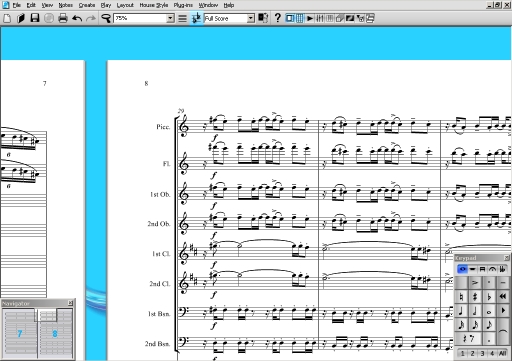Click the accent button on the Keypad
The width and height of the screenshot is (512, 361).
click(x=475, y=283)
